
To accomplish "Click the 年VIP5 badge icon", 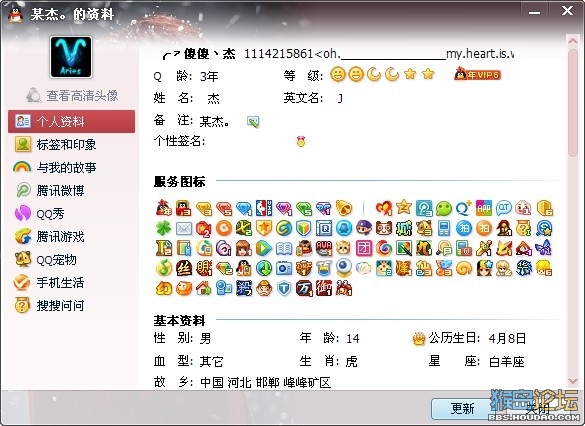I will click(x=477, y=74).
